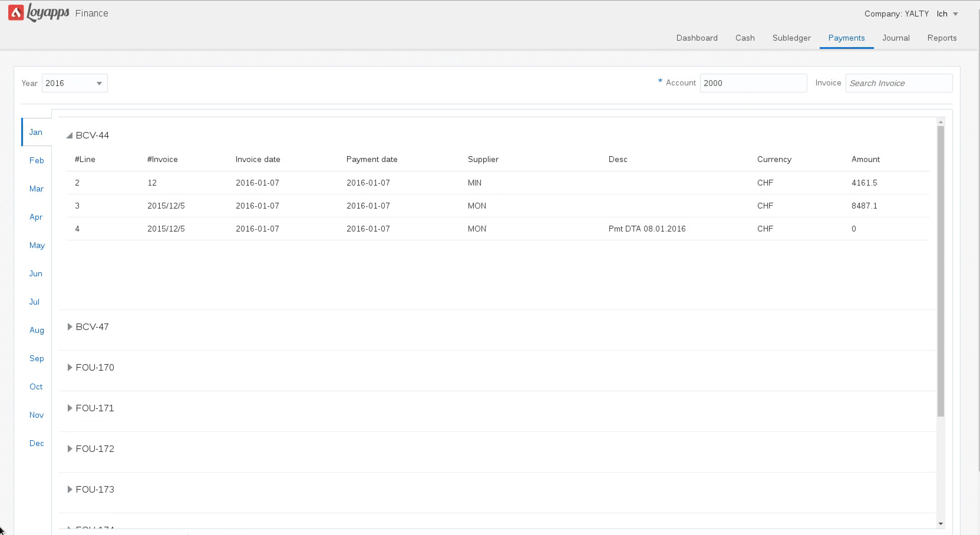Expand the FOU-171 disclosure triangle
The height and width of the screenshot is (535, 980).
(x=70, y=408)
